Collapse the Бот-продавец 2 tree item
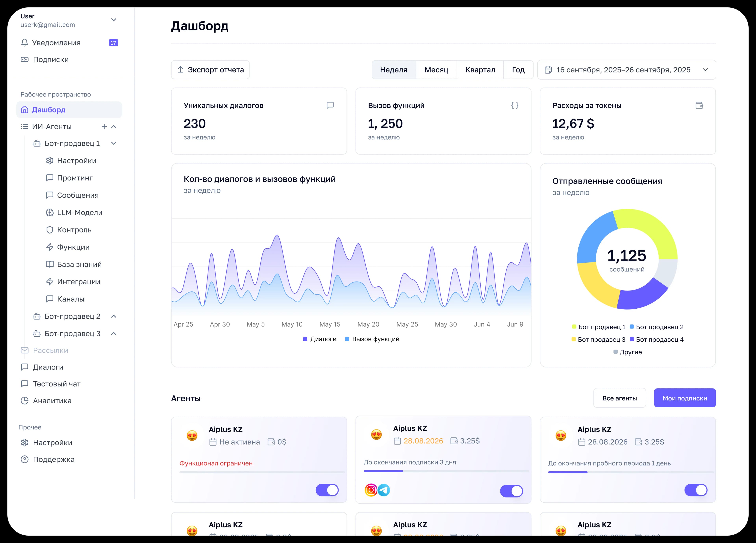Image resolution: width=756 pixels, height=543 pixels. 114,316
